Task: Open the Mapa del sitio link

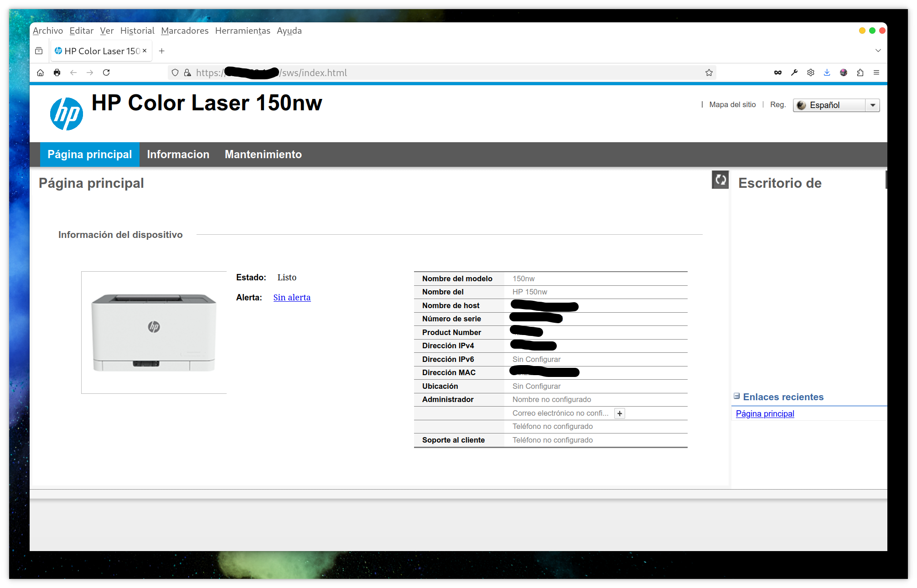Action: (732, 104)
